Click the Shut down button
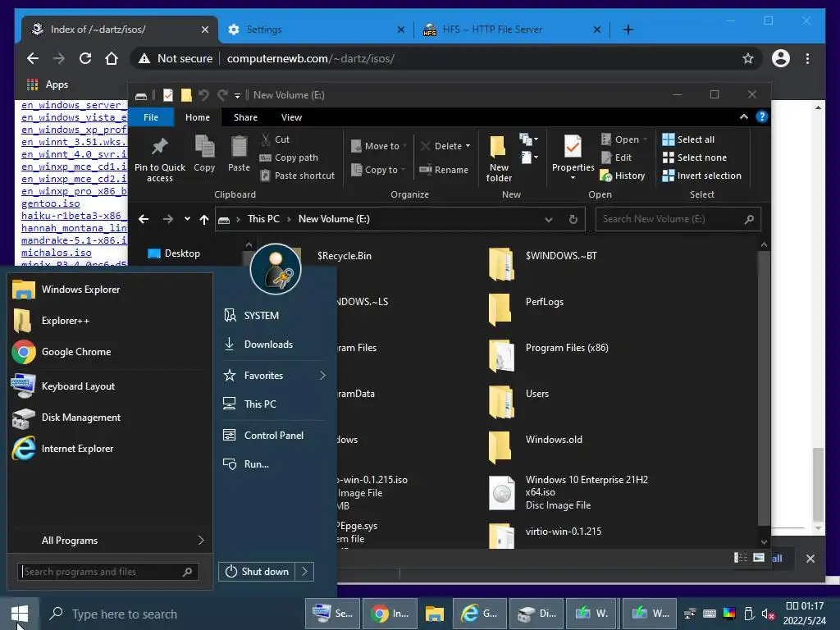The image size is (840, 630). tap(258, 572)
